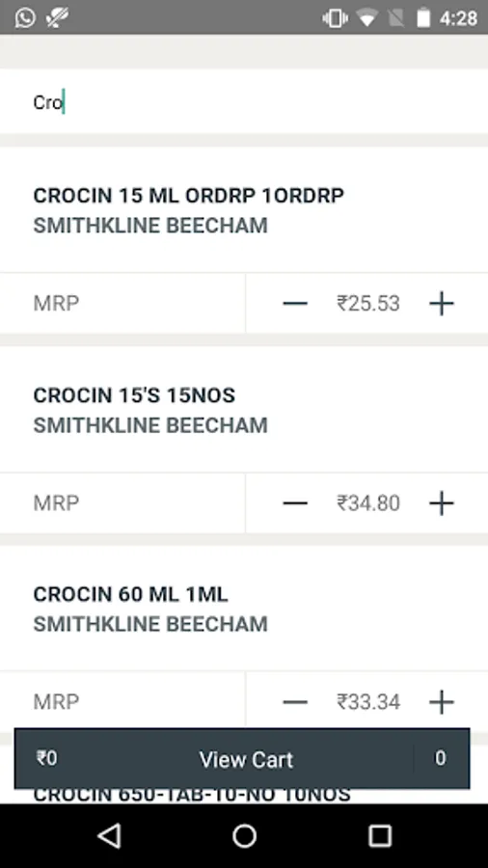Remove one Crocin 60 ML 1ML
Image resolution: width=488 pixels, height=868 pixels.
[295, 702]
